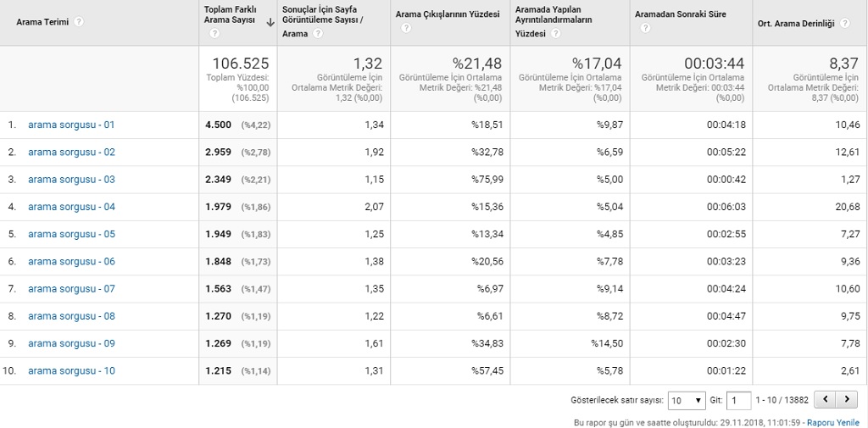Sort by Ort. Arama Derinliği column
868x428 pixels.
(x=796, y=24)
